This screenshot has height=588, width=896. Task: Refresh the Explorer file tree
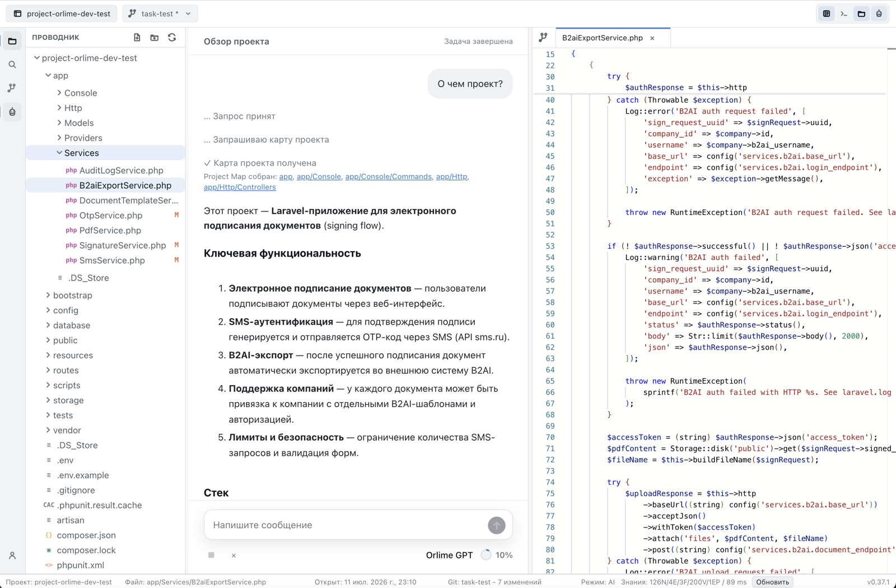tap(172, 38)
